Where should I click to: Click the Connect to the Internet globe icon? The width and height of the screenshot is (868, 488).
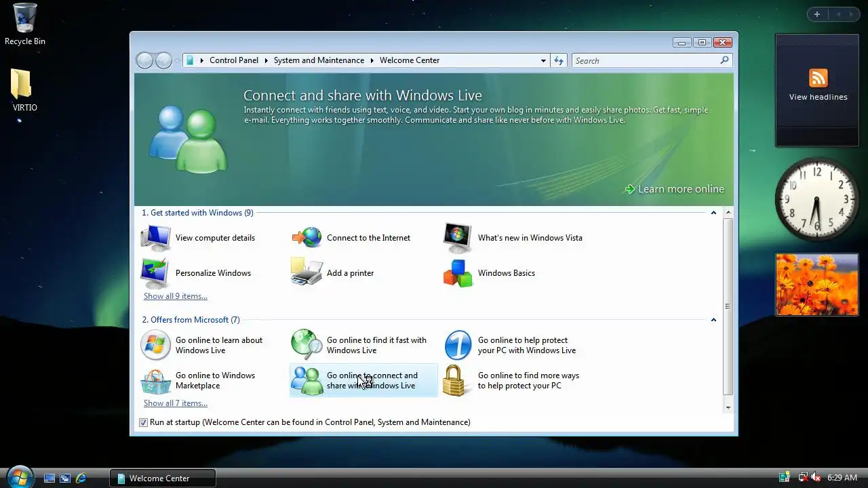pyautogui.click(x=307, y=238)
